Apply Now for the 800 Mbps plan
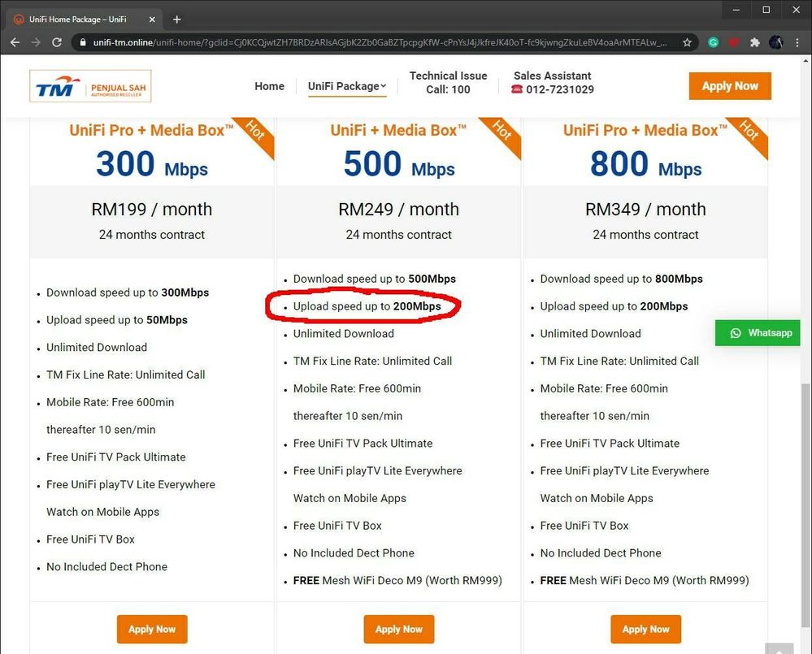The image size is (812, 654). point(645,629)
